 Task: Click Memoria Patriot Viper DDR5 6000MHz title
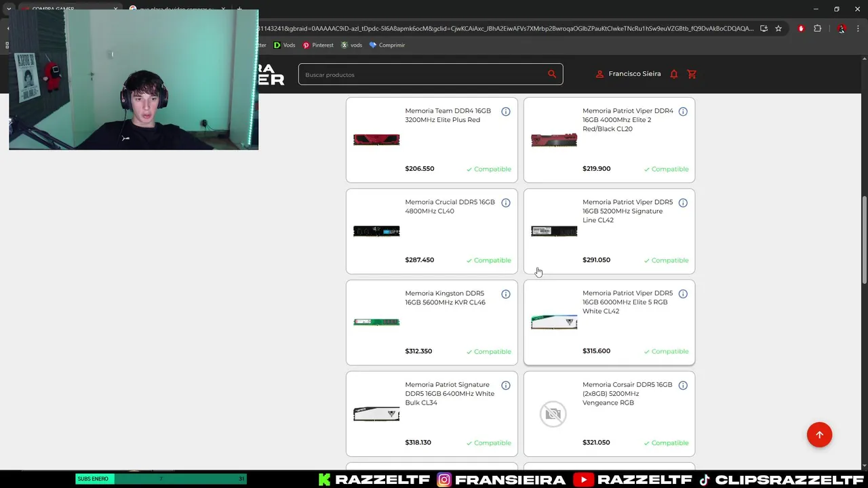pos(628,302)
